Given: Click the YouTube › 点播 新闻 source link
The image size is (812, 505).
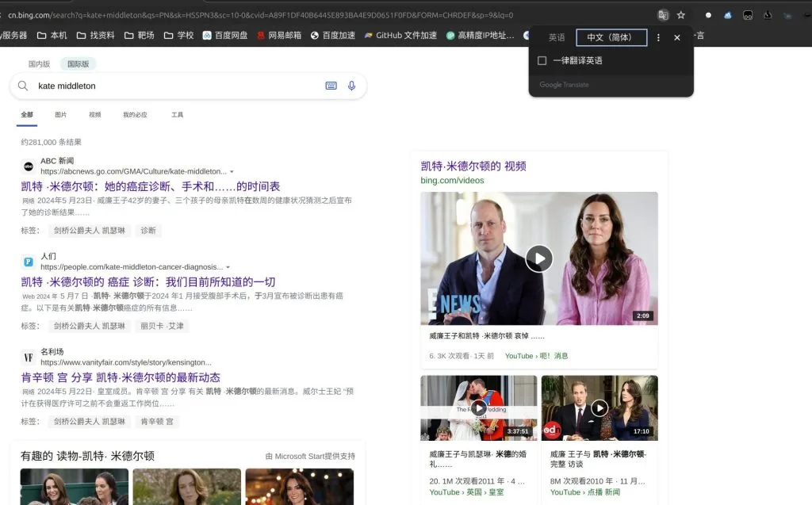Looking at the screenshot, I should [584, 492].
